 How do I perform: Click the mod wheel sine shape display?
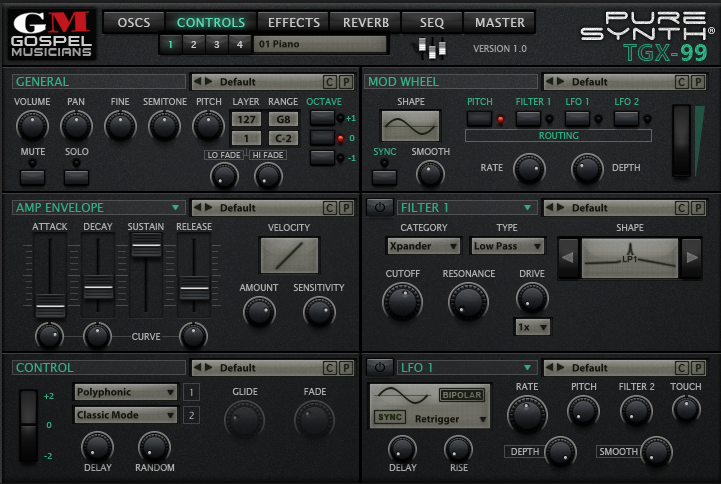click(x=411, y=125)
